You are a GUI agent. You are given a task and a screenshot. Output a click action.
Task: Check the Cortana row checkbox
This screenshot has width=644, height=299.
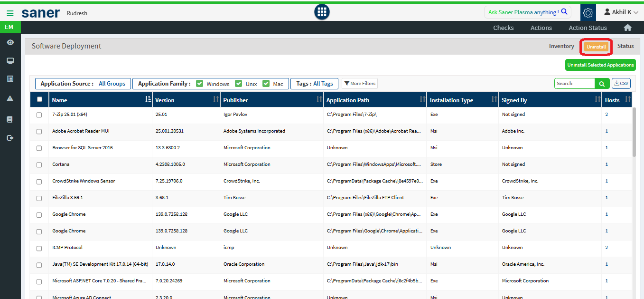coord(39,164)
